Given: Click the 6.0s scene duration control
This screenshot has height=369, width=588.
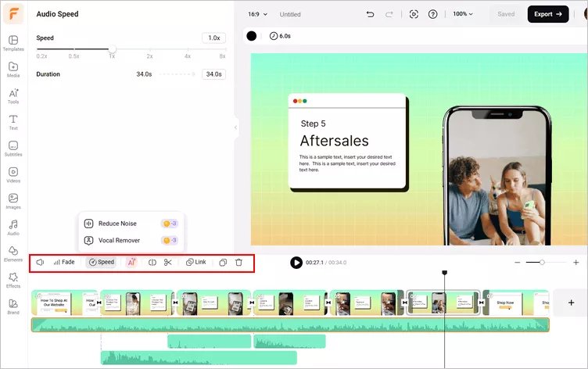Looking at the screenshot, I should click(x=280, y=36).
